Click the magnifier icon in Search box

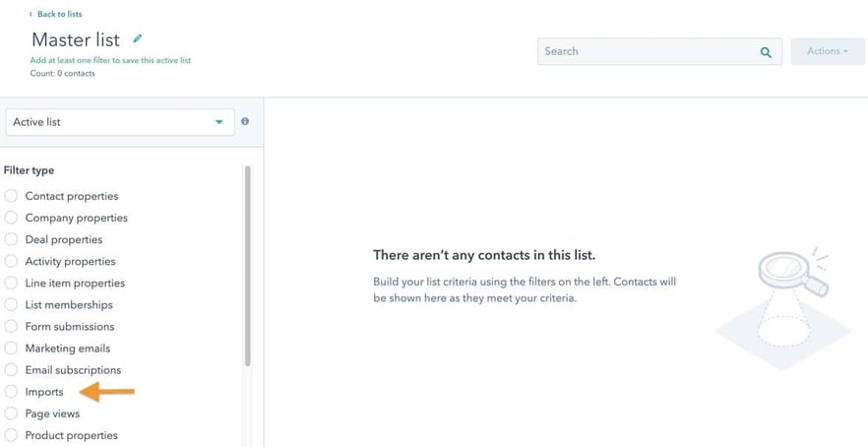point(766,52)
